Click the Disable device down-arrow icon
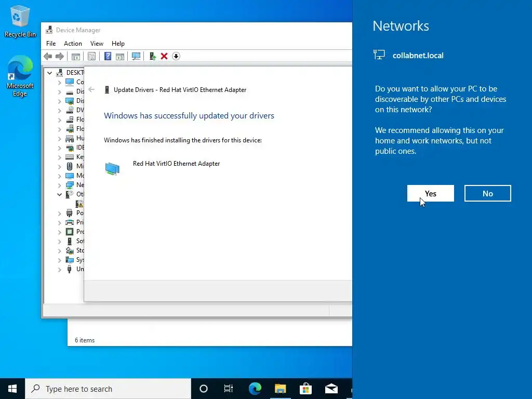This screenshot has width=532, height=399. [176, 56]
